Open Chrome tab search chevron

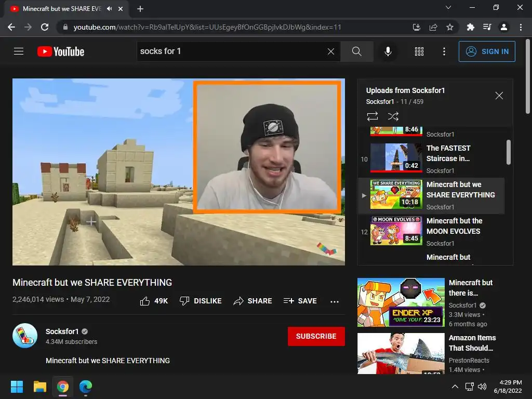coord(448,7)
